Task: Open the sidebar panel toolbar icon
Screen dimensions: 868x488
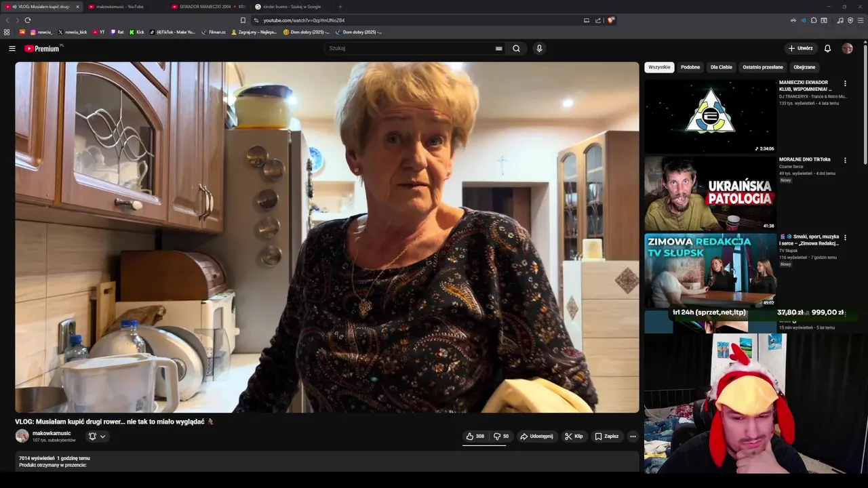Action: click(x=824, y=20)
